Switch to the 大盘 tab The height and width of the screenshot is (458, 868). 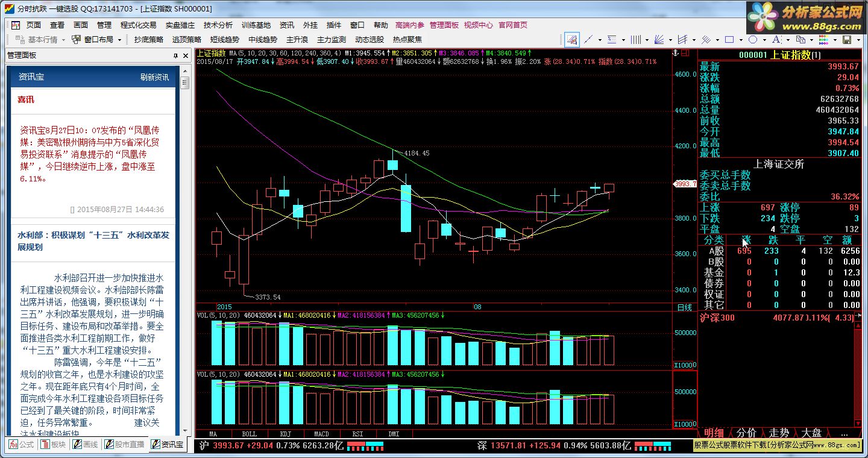point(812,433)
